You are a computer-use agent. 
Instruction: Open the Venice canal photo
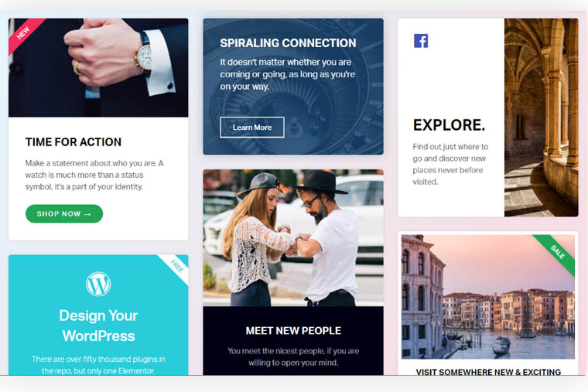(x=488, y=297)
